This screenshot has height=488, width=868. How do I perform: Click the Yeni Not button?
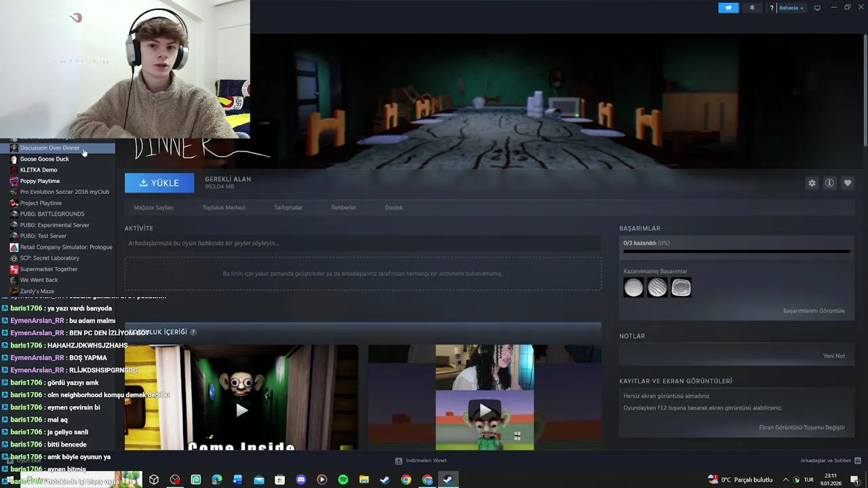coord(834,356)
